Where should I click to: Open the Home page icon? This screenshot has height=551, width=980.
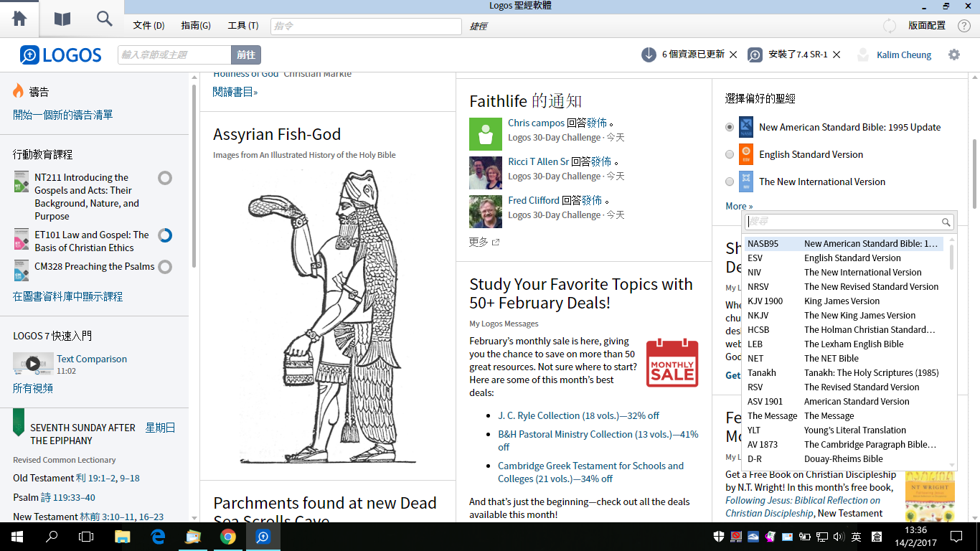[x=19, y=19]
